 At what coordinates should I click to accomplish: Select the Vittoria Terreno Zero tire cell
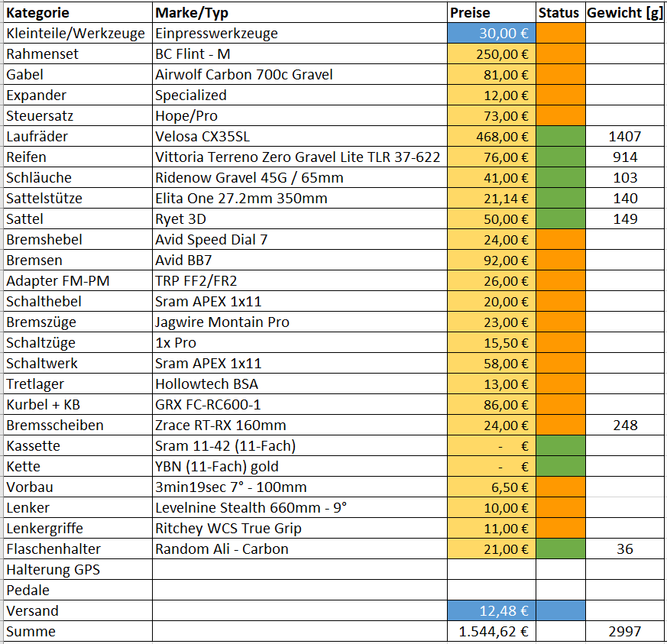click(300, 157)
